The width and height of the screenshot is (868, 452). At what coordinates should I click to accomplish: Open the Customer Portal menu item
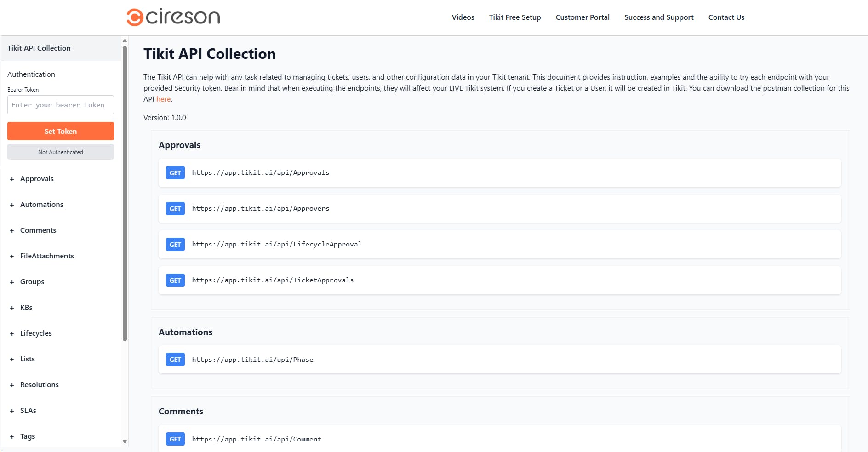582,17
